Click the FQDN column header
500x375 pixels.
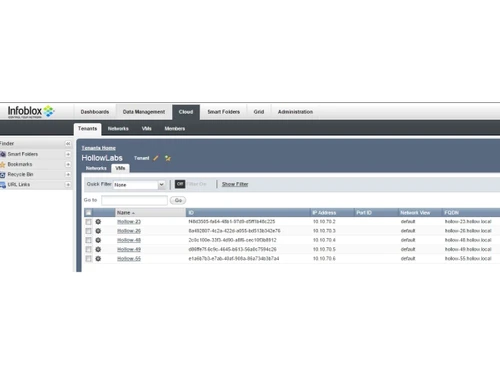[471, 213]
